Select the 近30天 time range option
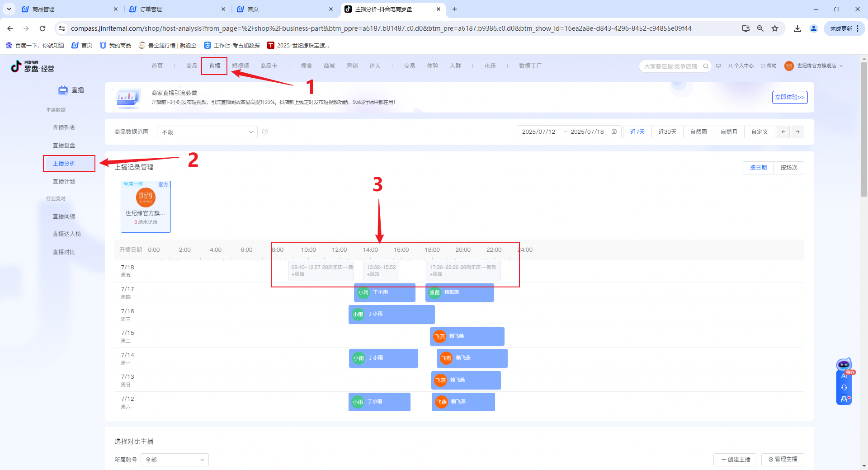The width and height of the screenshot is (868, 470). (667, 132)
